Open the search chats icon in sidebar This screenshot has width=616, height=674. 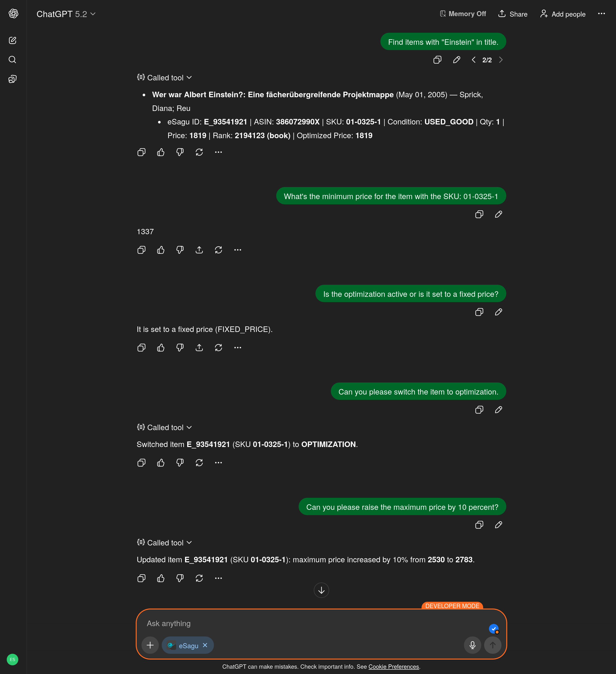click(x=12, y=59)
